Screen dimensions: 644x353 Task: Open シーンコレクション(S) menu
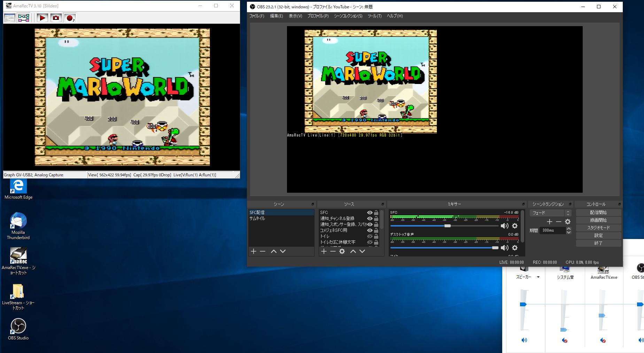348,16
